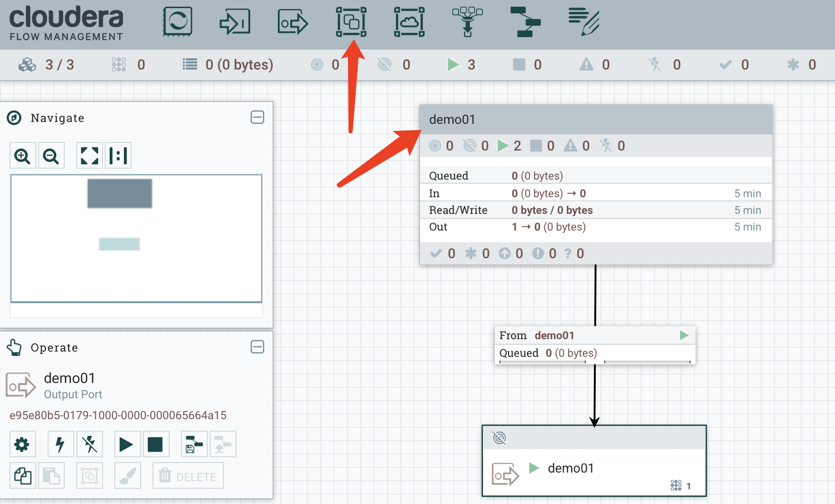Click the port id e95e80b5 text
This screenshot has width=835, height=504.
118,415
